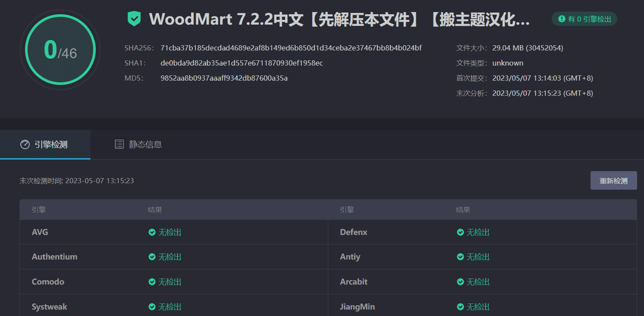This screenshot has height=316, width=644.
Task: Click the AVG engine name
Action: coord(40,232)
